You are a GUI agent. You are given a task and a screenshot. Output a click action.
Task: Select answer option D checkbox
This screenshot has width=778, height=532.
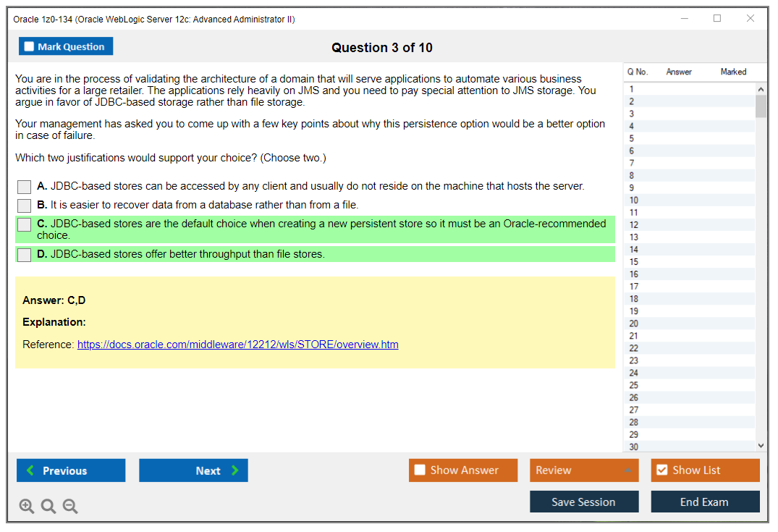pyautogui.click(x=25, y=255)
